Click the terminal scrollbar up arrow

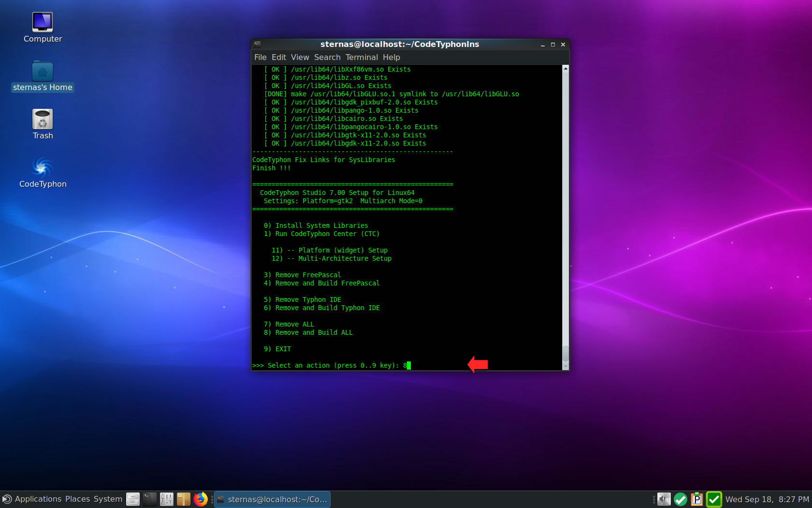click(565, 68)
